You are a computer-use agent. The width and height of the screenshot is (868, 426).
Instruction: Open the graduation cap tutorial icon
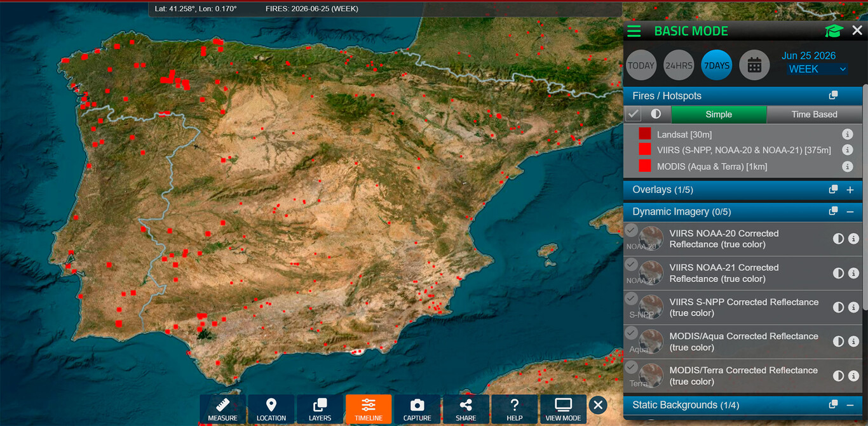[833, 31]
